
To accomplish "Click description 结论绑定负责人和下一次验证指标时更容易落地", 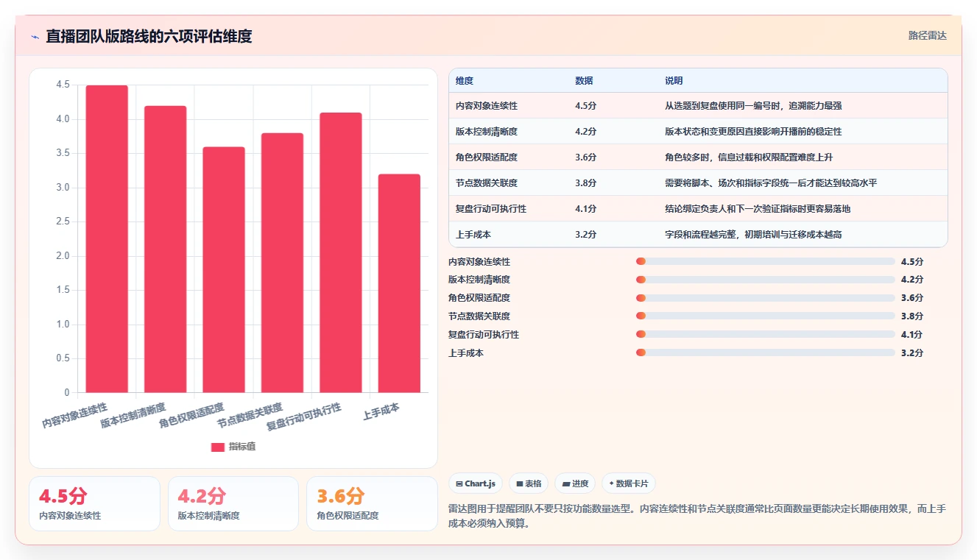I will [x=758, y=209].
